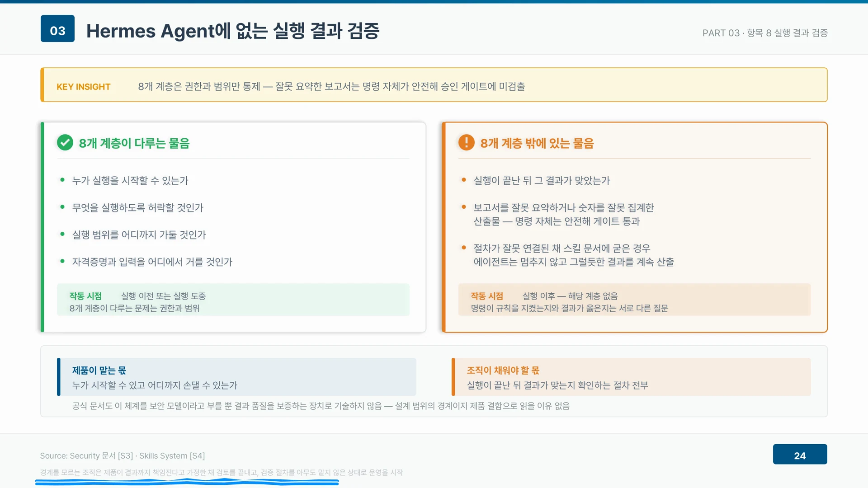This screenshot has height=488, width=868.
Task: Click '실행이 끝난 뒤 결과가 맞는지 확인하는 절차 전부'
Action: pyautogui.click(x=557, y=385)
